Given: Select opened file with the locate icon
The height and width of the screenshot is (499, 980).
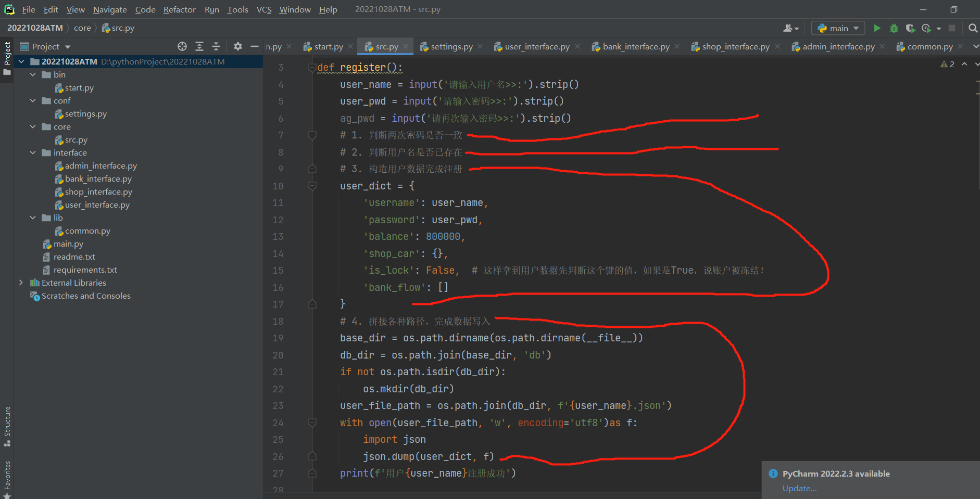Looking at the screenshot, I should pyautogui.click(x=182, y=46).
